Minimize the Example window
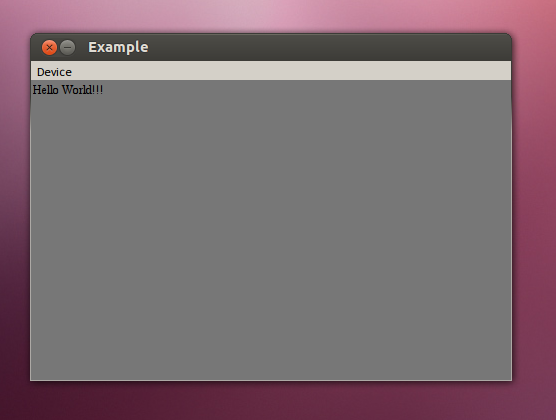This screenshot has height=420, width=556. (67, 48)
